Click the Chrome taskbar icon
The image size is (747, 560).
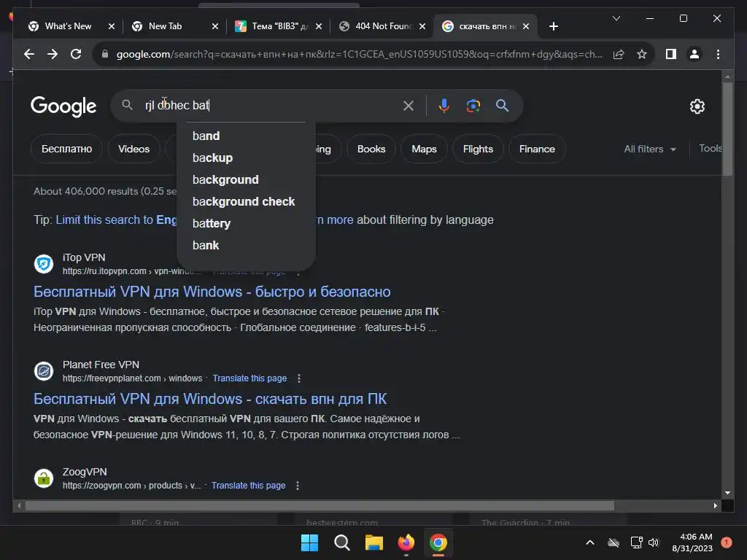point(438,542)
